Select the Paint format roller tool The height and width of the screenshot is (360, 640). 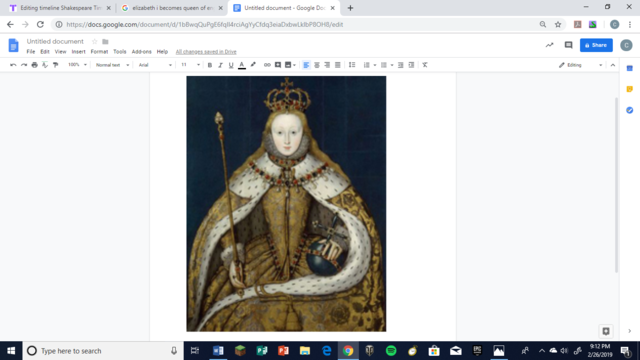[x=56, y=65]
